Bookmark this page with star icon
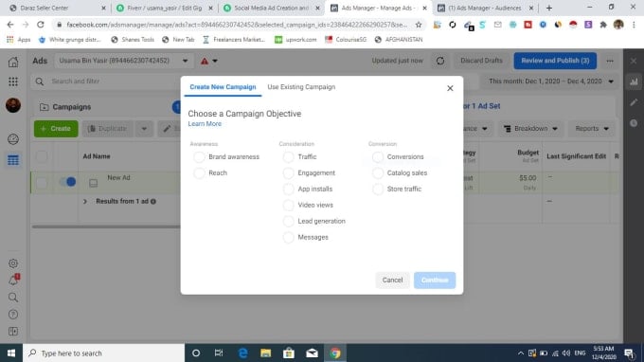 pyautogui.click(x=419, y=25)
